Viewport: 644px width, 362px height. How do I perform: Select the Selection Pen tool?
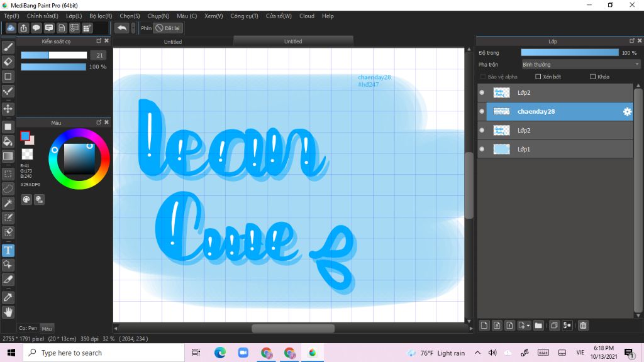[x=8, y=217]
